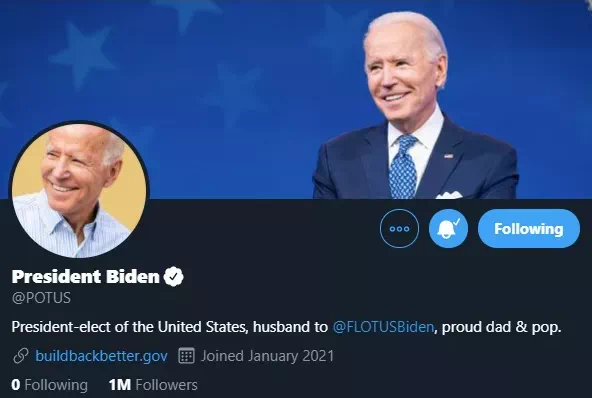Click the President Biden display name

(86, 276)
